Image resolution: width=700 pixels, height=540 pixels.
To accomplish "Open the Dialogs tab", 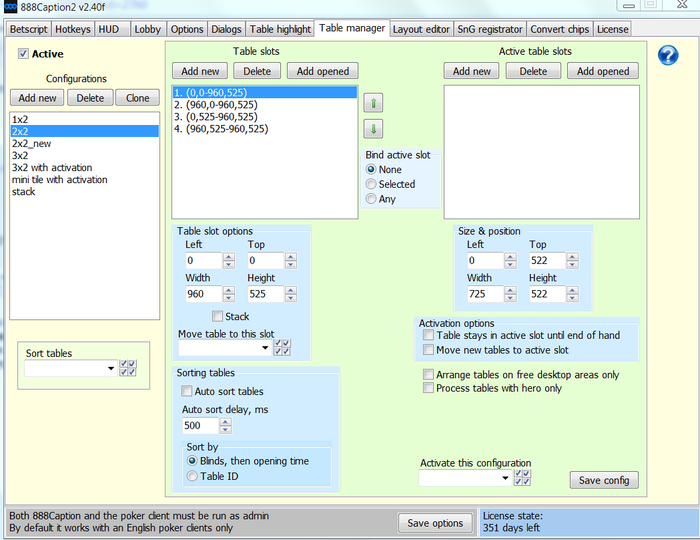I will (226, 29).
